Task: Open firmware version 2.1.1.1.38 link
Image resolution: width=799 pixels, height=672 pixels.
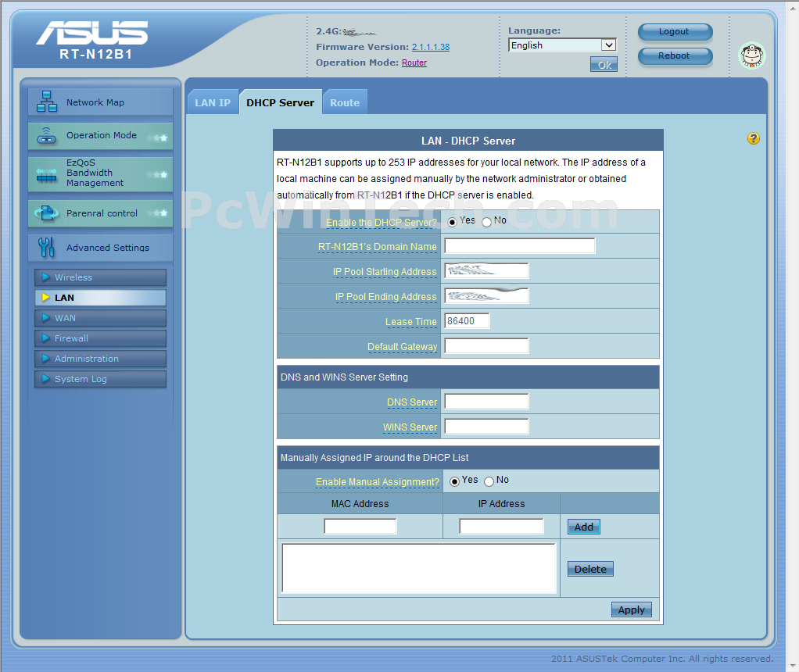Action: (431, 47)
